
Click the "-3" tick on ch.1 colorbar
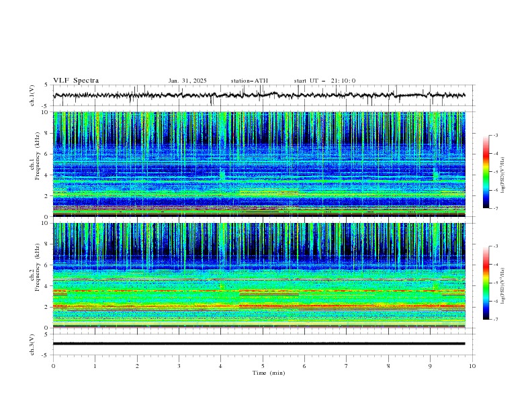click(495, 135)
